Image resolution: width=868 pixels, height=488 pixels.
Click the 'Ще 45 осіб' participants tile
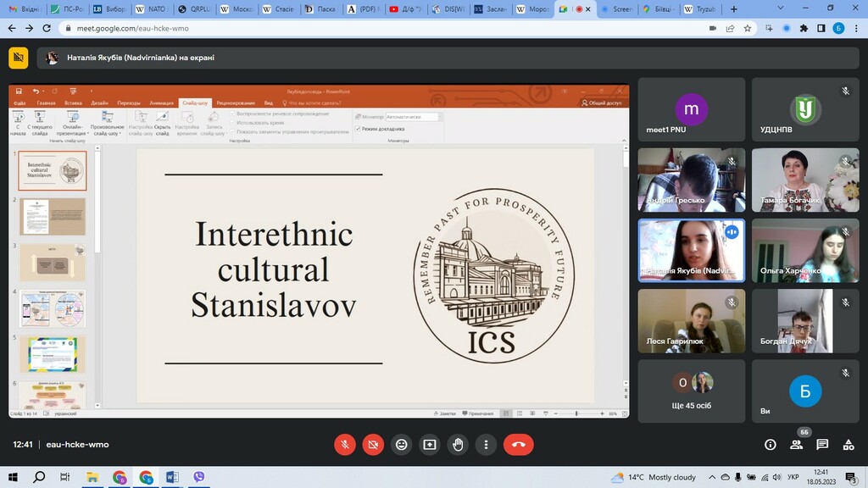tap(692, 391)
